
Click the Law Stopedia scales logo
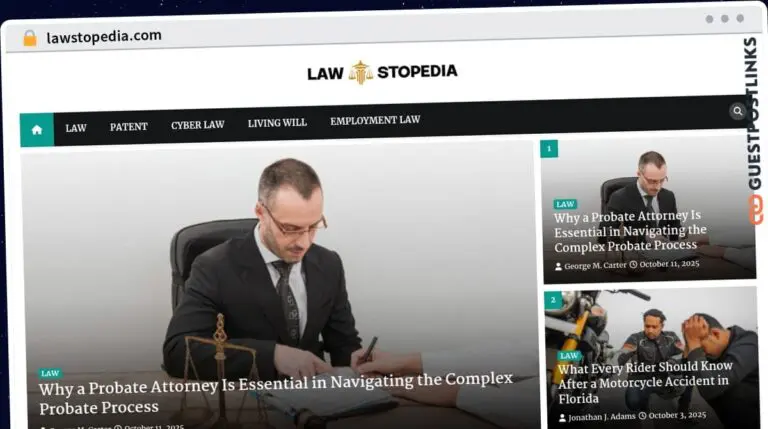(x=360, y=72)
